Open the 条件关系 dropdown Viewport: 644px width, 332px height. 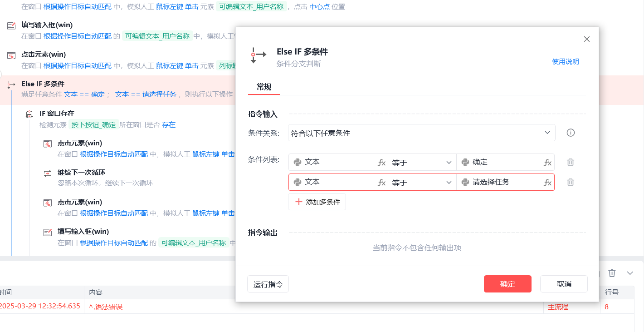pyautogui.click(x=422, y=133)
